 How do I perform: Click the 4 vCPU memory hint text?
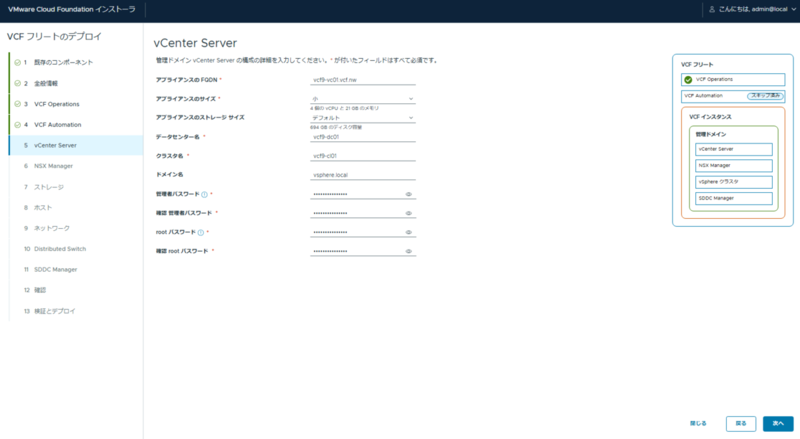344,108
